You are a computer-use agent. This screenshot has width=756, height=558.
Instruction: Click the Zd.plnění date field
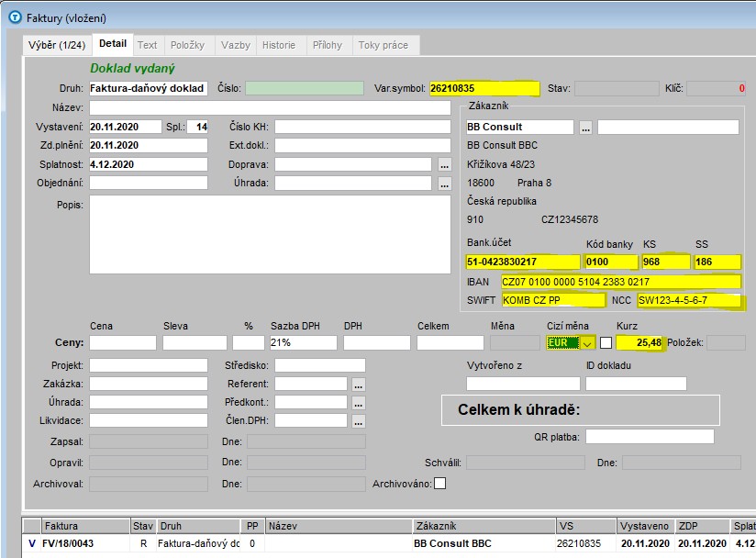coord(149,145)
